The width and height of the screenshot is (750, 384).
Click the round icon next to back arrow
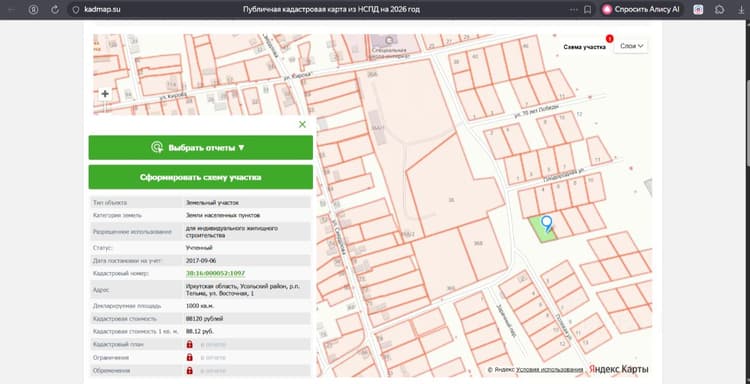33,10
